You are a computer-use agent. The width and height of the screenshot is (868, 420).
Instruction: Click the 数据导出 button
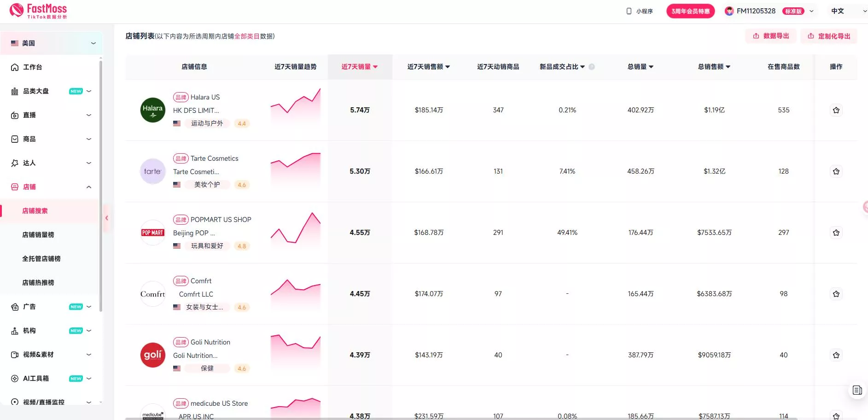click(771, 36)
